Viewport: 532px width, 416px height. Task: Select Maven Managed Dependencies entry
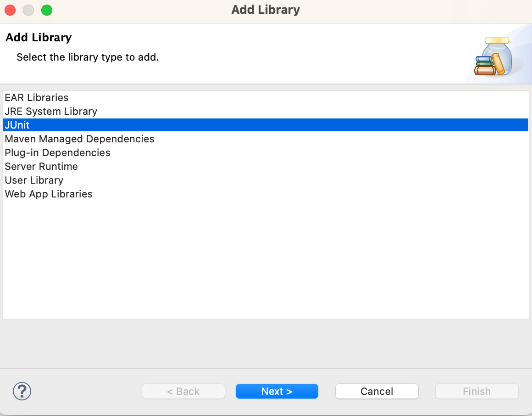(266, 139)
